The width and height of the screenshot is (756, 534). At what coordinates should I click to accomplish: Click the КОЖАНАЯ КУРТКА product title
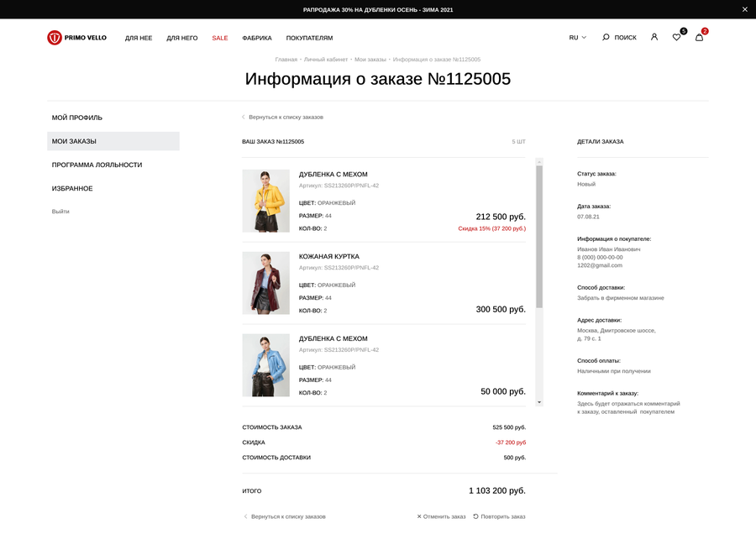(x=328, y=256)
